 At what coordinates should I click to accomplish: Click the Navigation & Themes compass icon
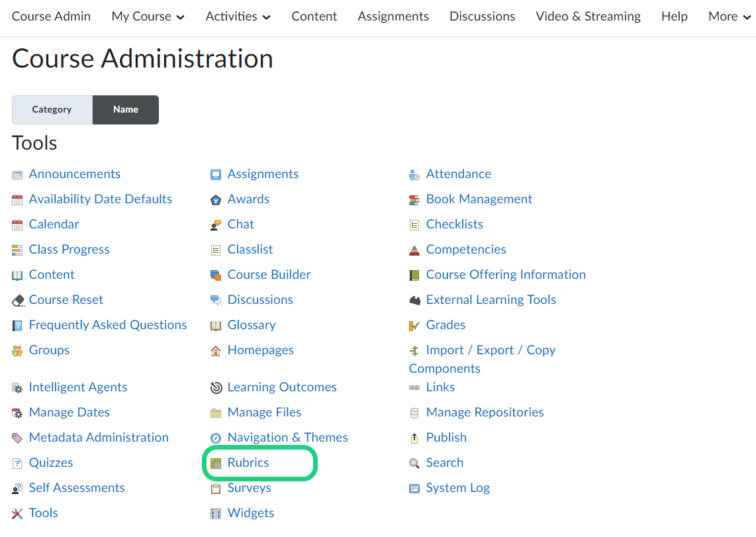point(216,438)
